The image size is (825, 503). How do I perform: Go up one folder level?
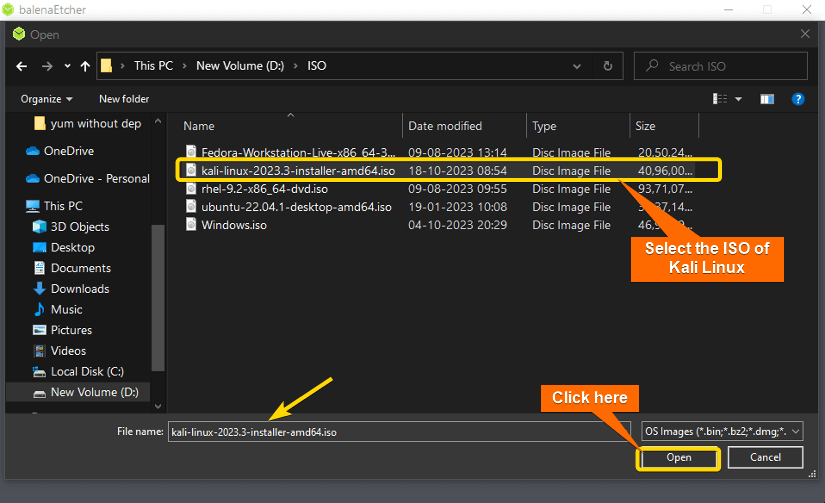(85, 66)
